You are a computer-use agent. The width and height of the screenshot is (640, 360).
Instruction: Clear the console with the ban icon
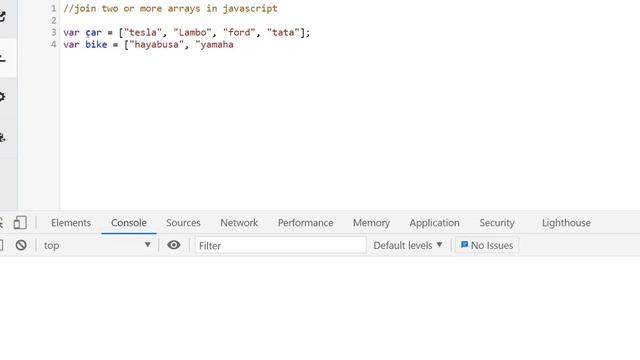tap(21, 245)
